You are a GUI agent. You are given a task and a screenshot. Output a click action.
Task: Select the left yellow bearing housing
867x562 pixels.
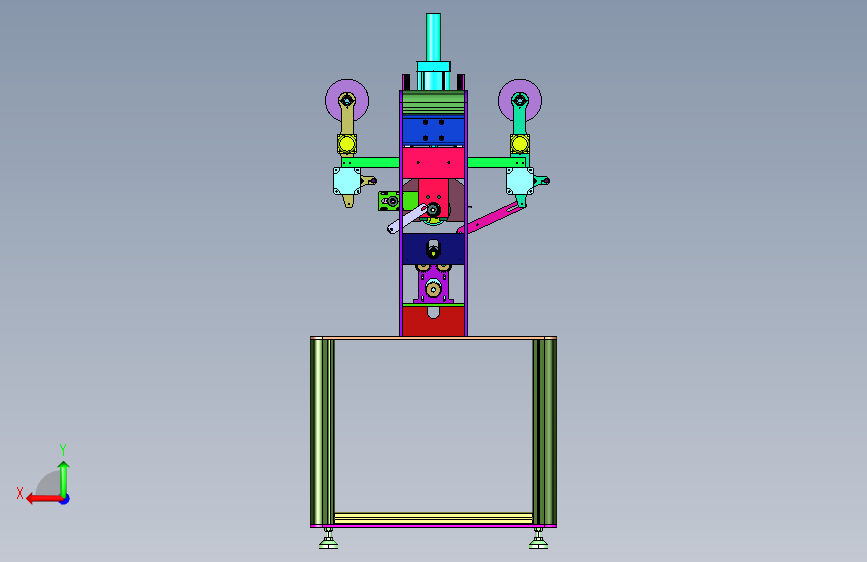click(347, 144)
